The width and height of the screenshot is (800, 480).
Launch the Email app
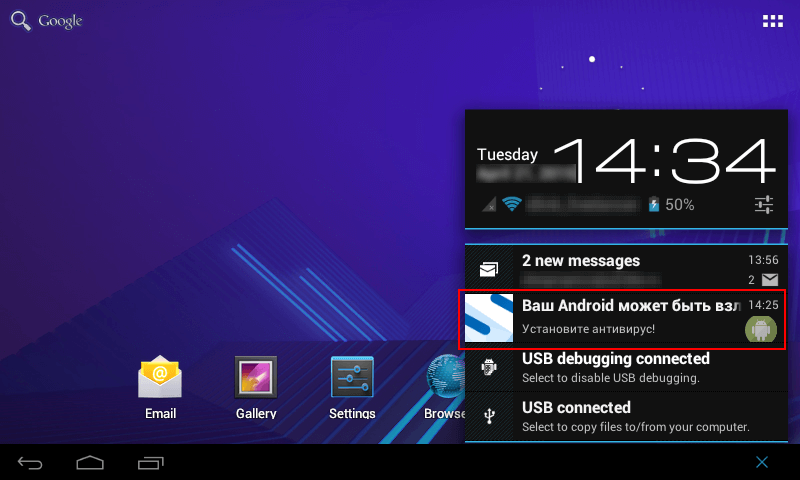[x=160, y=387]
